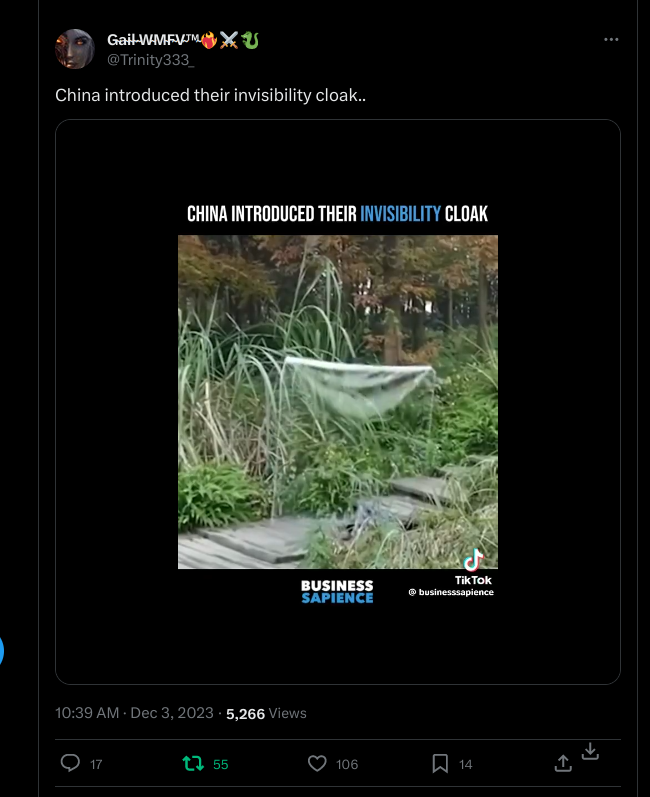Open the three-dot more options menu
Viewport: 650px width, 797px height.
[611, 39]
